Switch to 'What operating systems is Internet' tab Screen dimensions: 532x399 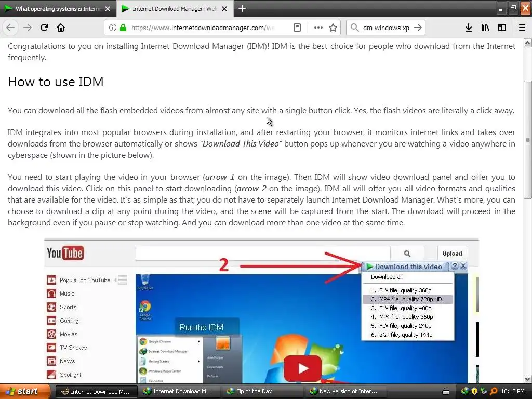pos(58,8)
